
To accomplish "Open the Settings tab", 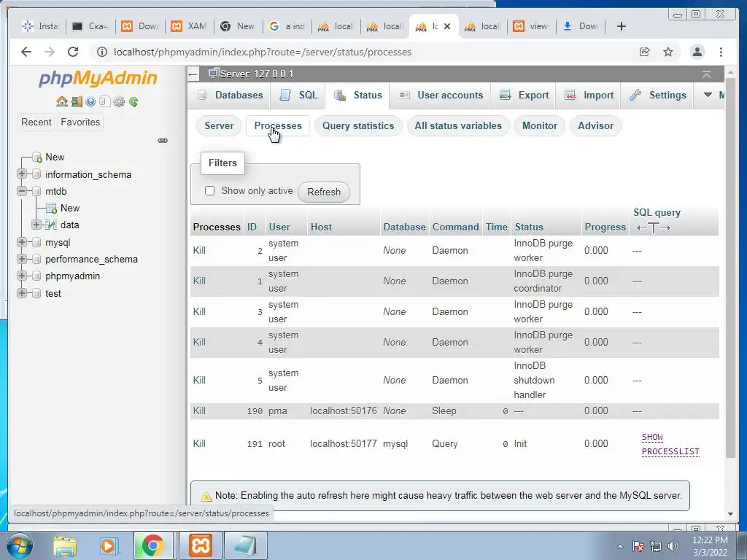I will coord(658,96).
